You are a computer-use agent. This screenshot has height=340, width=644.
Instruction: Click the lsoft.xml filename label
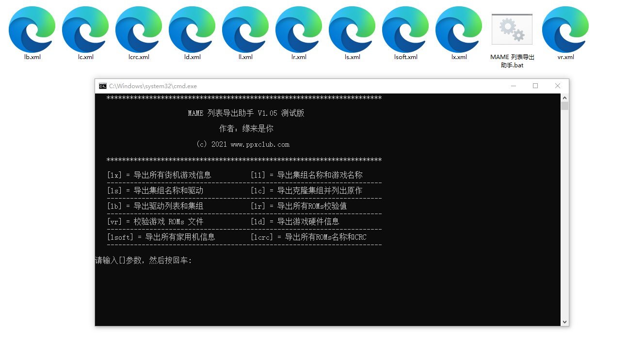pos(405,57)
